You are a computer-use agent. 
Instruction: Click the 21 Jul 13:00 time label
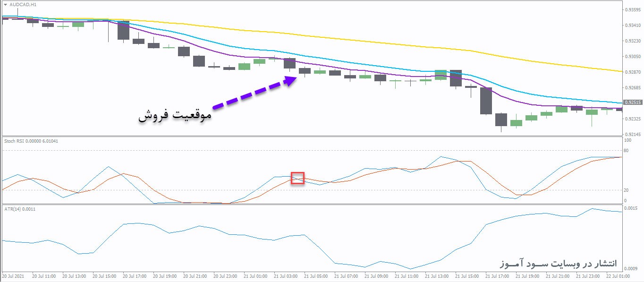point(437,275)
